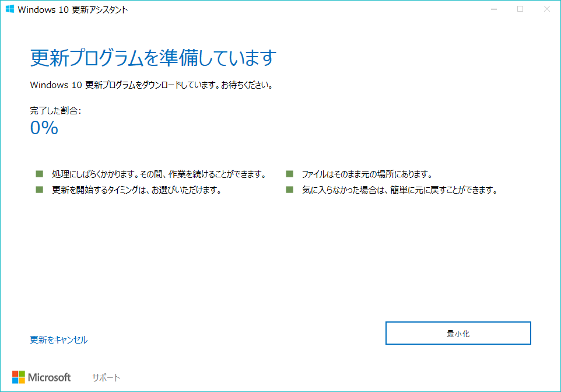
Task: Click the green bullet beside the ファイルはそのまま text
Action: pyautogui.click(x=290, y=173)
